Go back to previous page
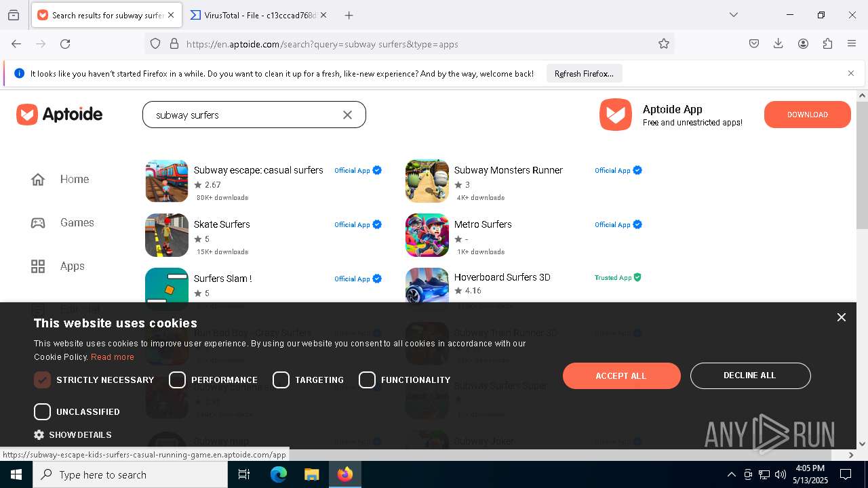This screenshot has height=488, width=868. 16,44
